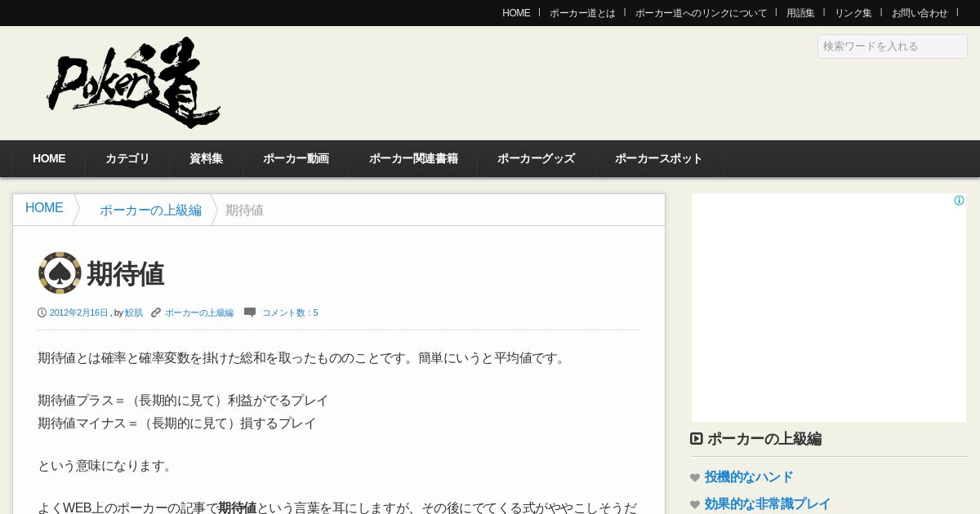Click the 期待値 article title heading

click(x=126, y=274)
